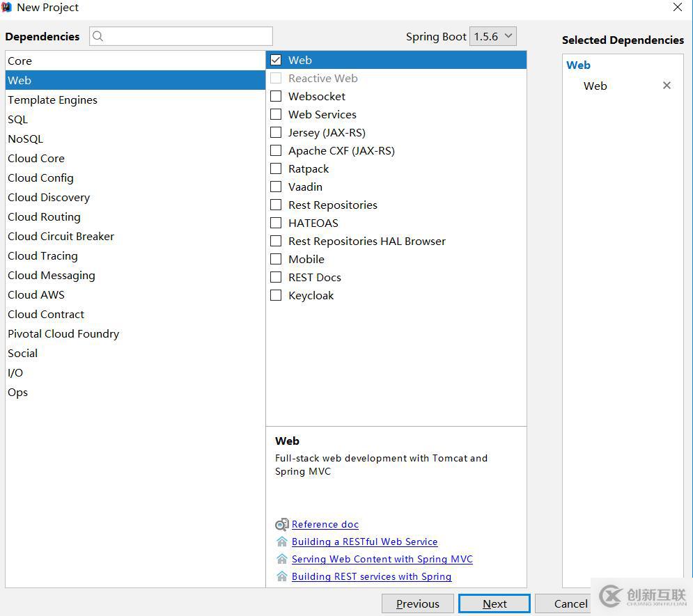The width and height of the screenshot is (693, 616).
Task: Choose the Cloud Config category
Action: tap(135, 177)
